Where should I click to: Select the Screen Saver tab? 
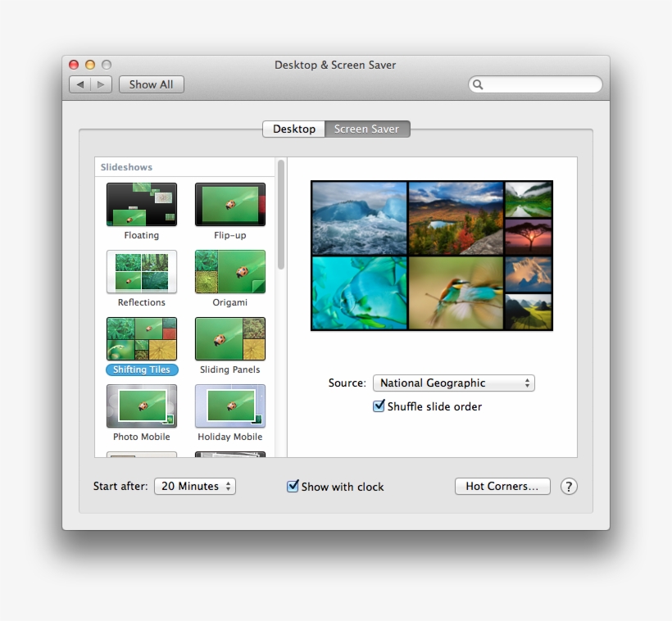click(x=366, y=129)
